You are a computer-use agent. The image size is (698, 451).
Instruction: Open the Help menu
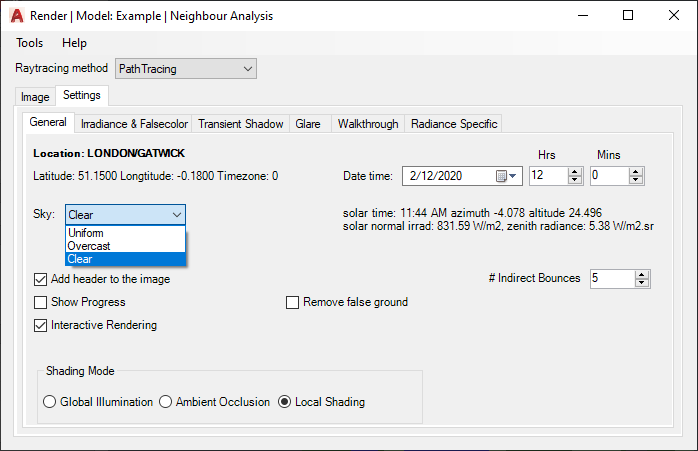(x=74, y=43)
